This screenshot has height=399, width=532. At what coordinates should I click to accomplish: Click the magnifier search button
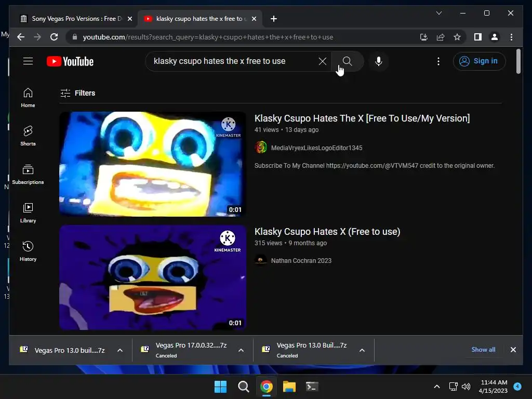(x=347, y=61)
